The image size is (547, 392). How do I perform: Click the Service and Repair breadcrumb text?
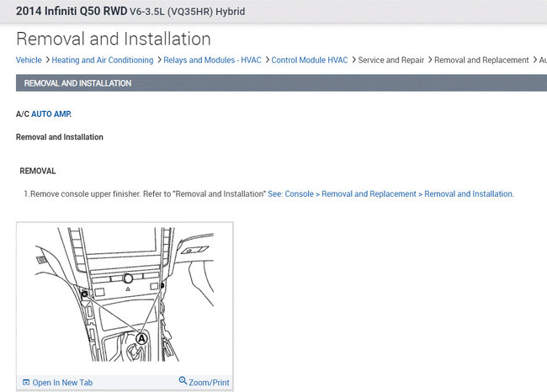(x=391, y=60)
